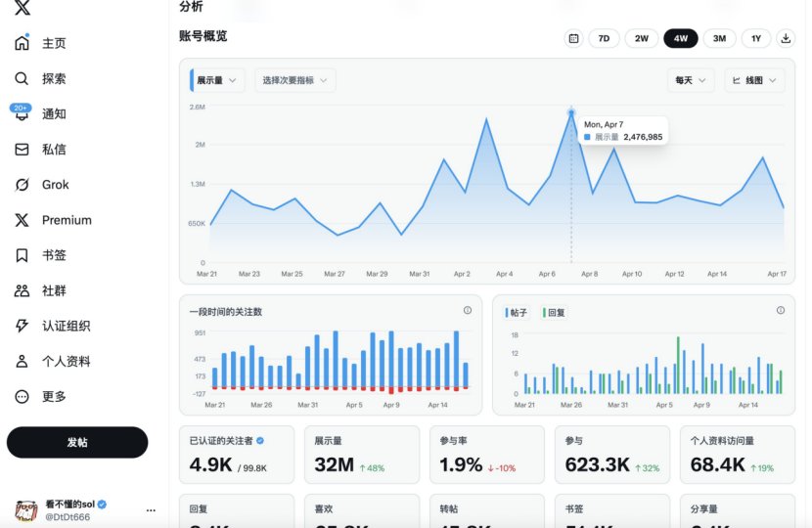This screenshot has width=812, height=528.
Task: Open the 参与 623.3K card
Action: pyautogui.click(x=612, y=455)
